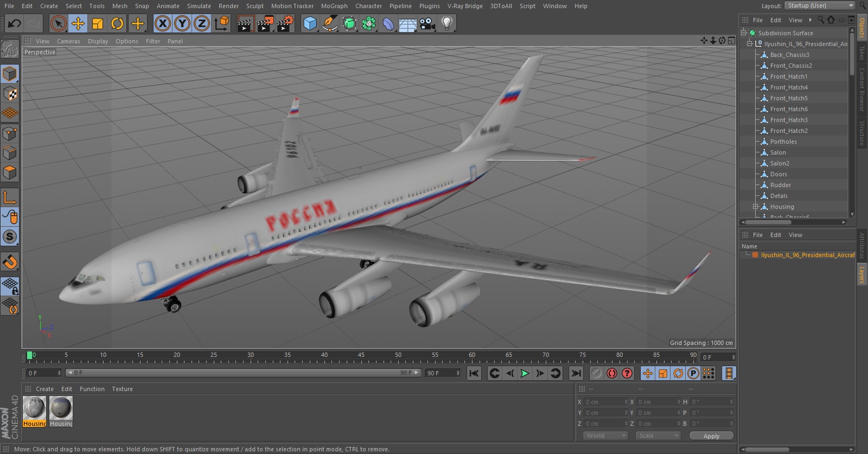Play the animation forward
This screenshot has width=868, height=454.
click(525, 373)
